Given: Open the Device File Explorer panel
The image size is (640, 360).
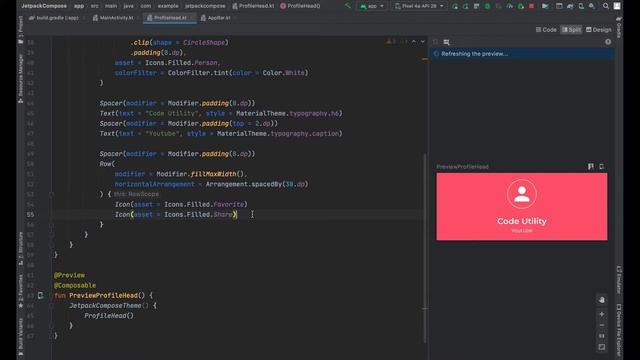Looking at the screenshot, I should 619,330.
